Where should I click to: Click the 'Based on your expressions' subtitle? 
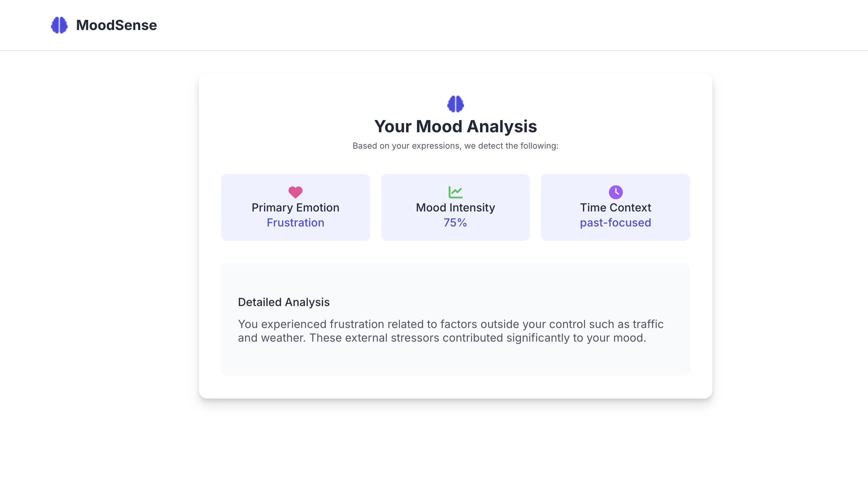[455, 146]
